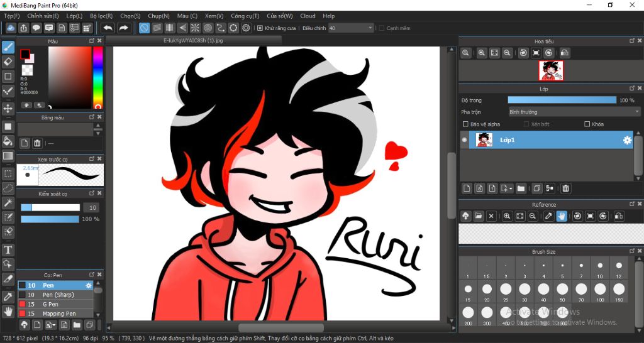644x343 pixels.
Task: Toggle the transparent color swatch
Action: (x=27, y=70)
